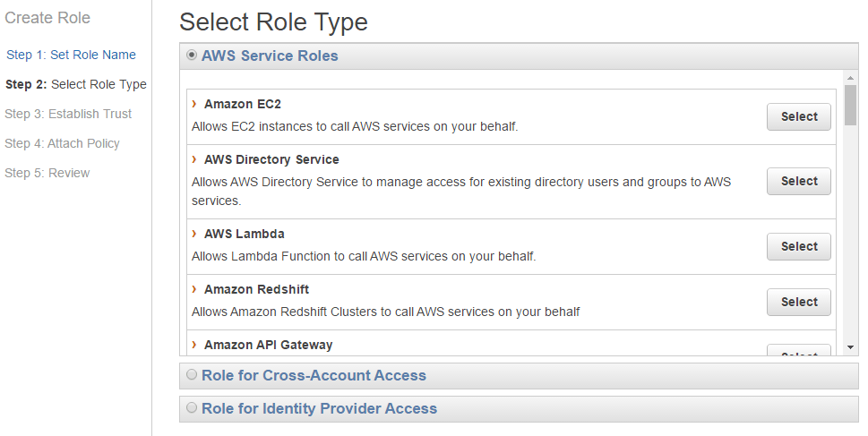Viewport: 868px width, 436px height.
Task: Expand the Amazon EC2 chevron arrow
Action: tap(194, 104)
